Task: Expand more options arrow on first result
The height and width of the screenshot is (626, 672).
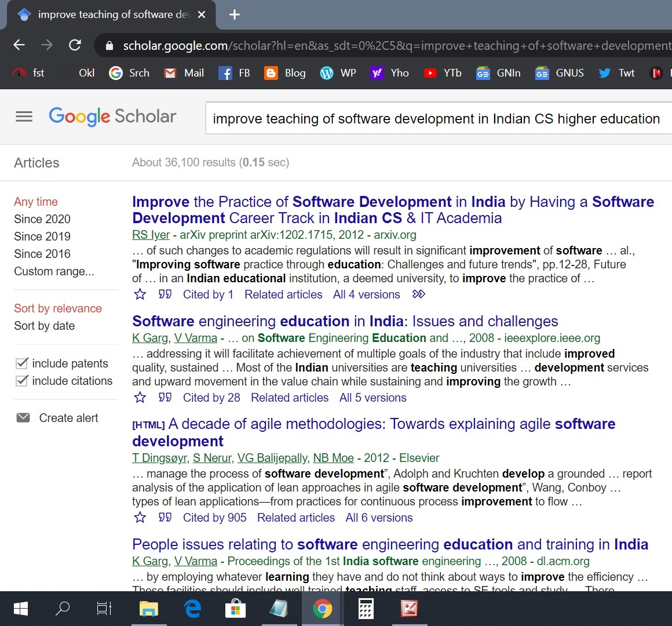Action: pos(418,294)
